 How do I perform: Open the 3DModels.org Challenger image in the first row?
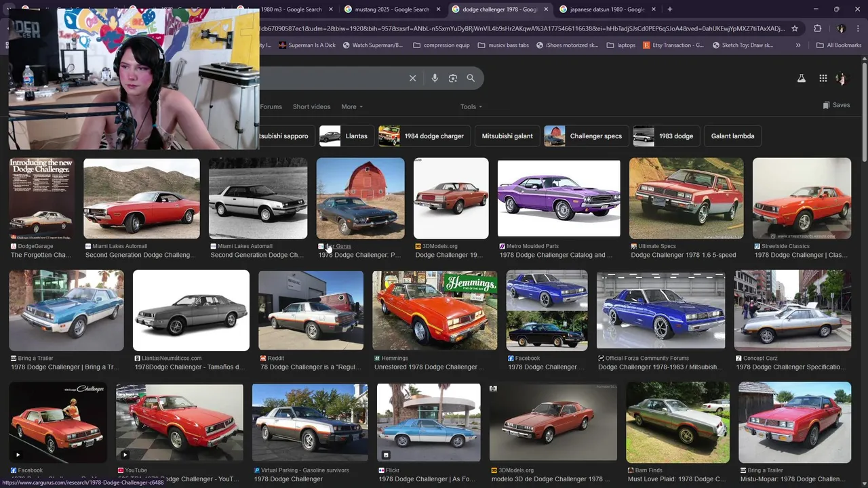click(x=451, y=198)
